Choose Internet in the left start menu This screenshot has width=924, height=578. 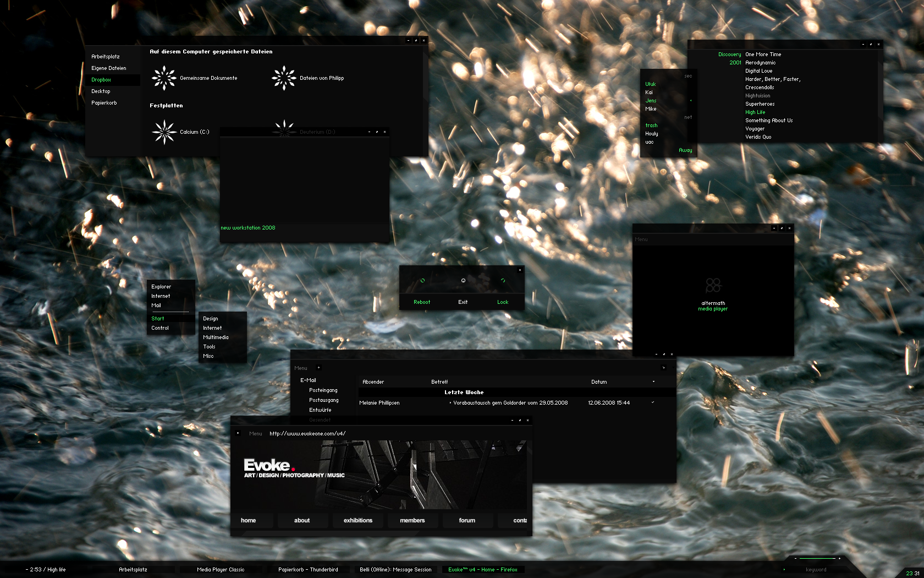(x=161, y=296)
